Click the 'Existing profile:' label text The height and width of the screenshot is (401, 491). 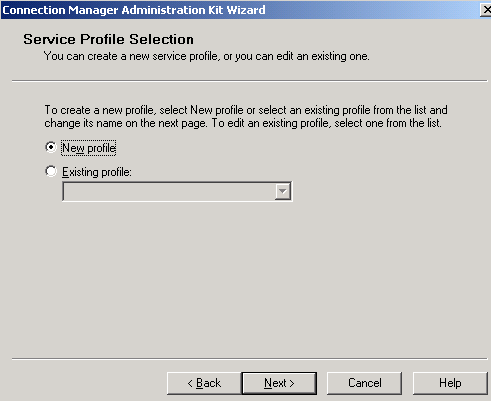(97, 172)
